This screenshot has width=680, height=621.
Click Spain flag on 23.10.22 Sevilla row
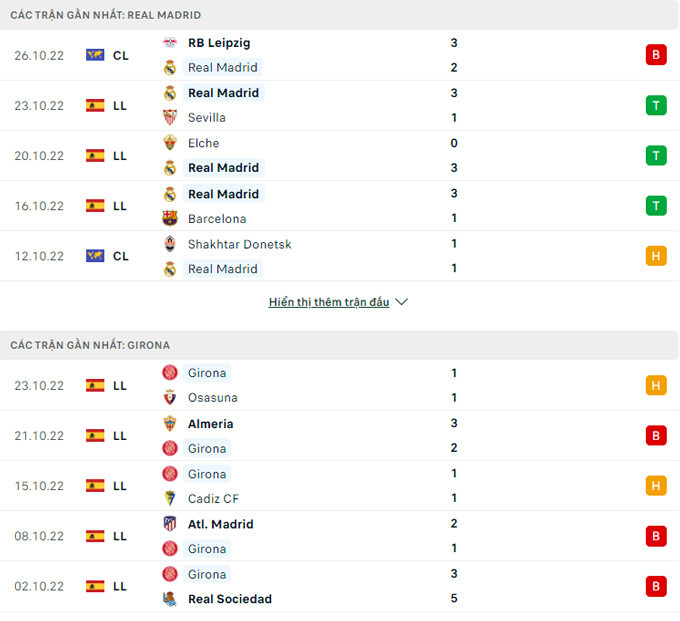tap(95, 105)
